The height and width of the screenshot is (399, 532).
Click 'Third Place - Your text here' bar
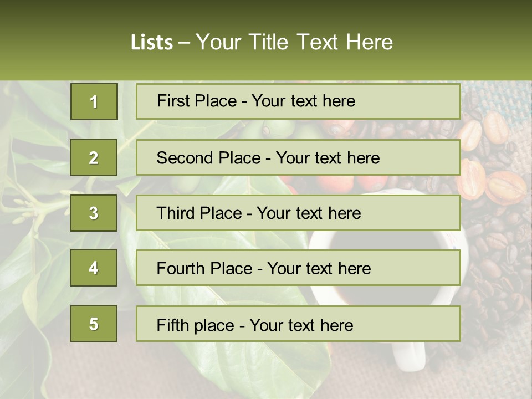tap(298, 213)
